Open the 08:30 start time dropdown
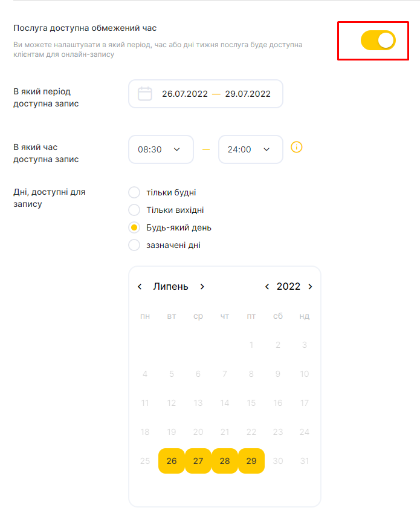This screenshot has height=519, width=420. coord(161,149)
